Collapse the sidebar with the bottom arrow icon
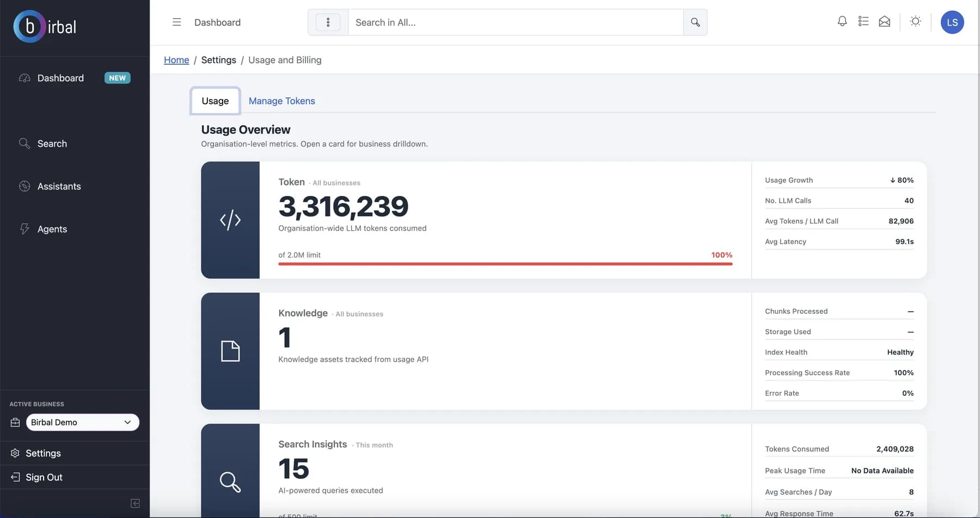Screen dimensions: 980x518 [136, 503]
